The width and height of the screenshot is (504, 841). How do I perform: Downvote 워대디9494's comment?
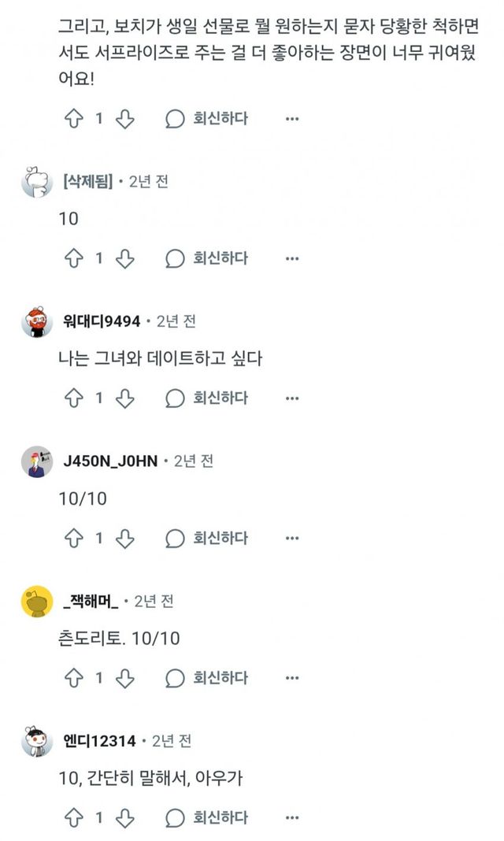pyautogui.click(x=125, y=398)
